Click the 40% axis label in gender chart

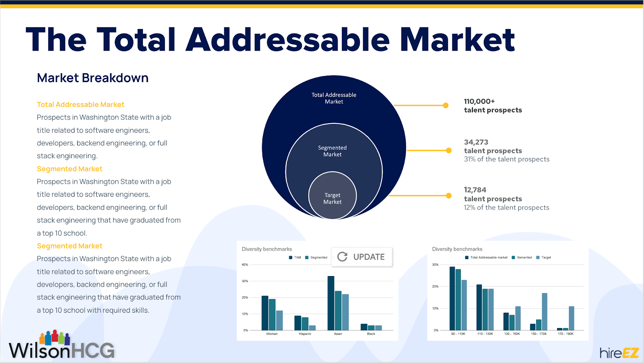(x=245, y=264)
